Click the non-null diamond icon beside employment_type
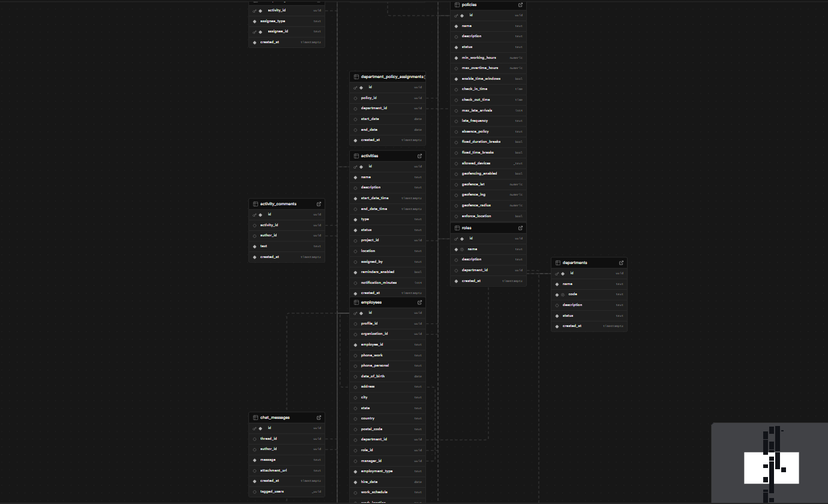Screen dimensions: 828x504 [x=355, y=472]
